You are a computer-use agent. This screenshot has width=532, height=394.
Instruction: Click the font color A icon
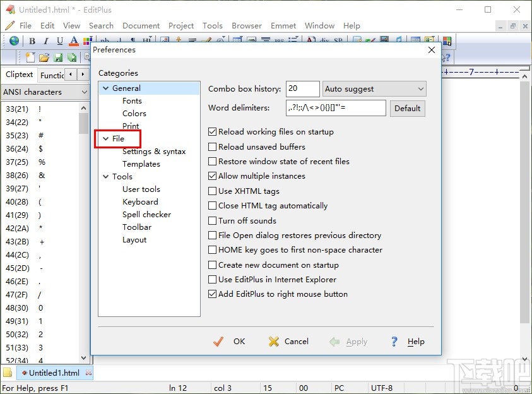(x=74, y=41)
